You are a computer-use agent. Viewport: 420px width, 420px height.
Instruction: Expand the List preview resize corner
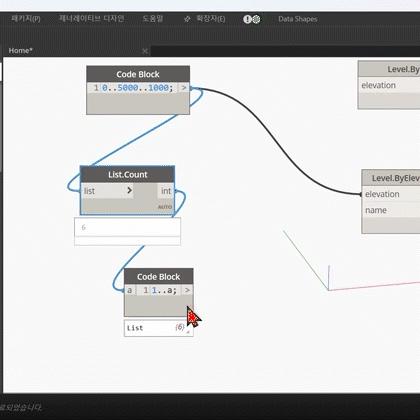tap(188, 332)
